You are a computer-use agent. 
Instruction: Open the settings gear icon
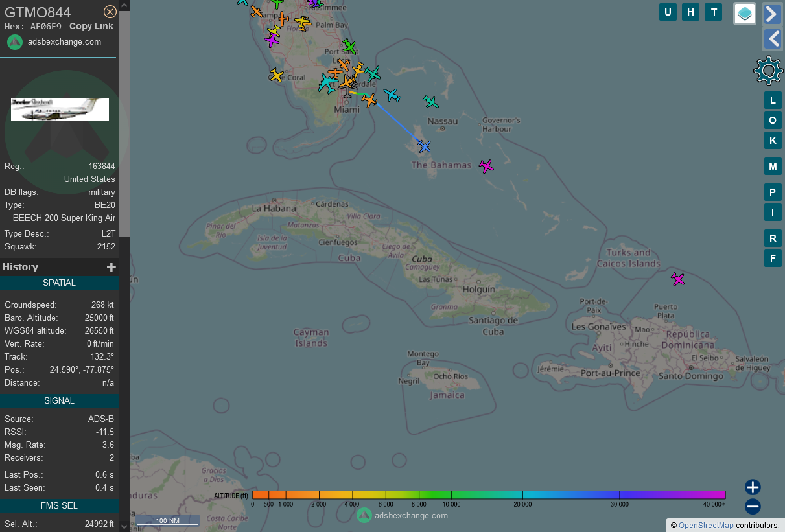[769, 70]
